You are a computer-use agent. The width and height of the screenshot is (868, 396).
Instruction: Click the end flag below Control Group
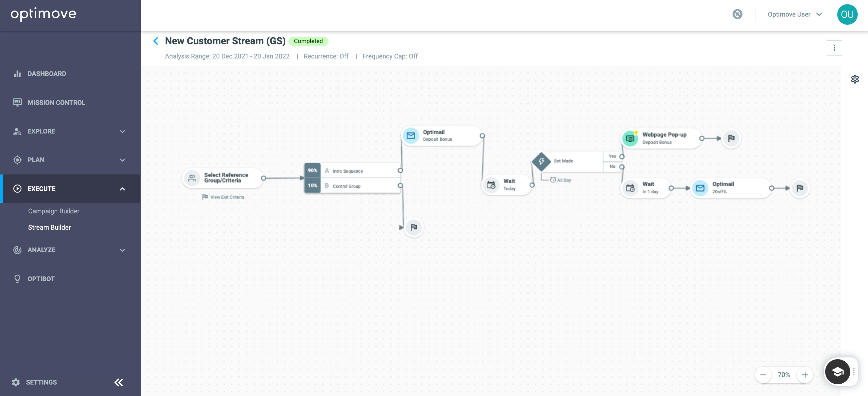[x=414, y=227]
